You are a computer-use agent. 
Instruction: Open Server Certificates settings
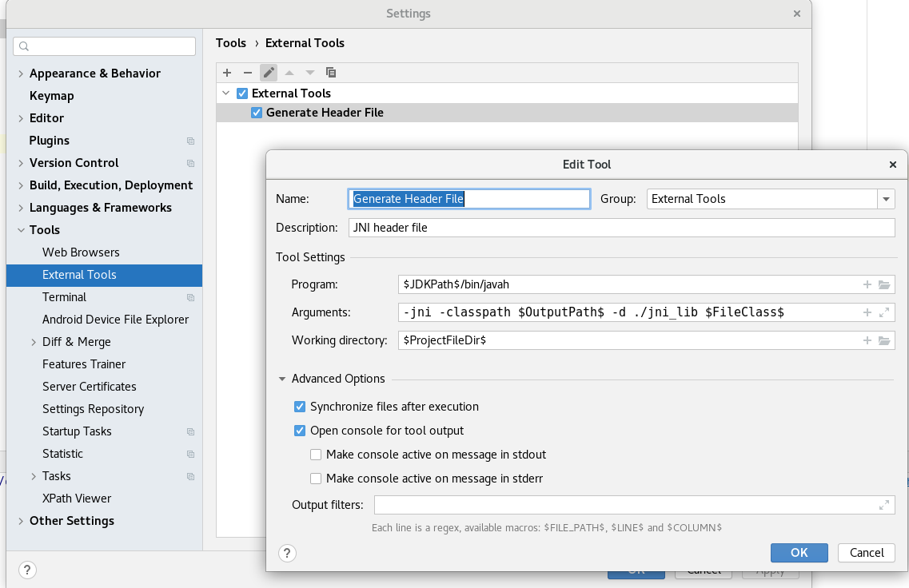90,387
